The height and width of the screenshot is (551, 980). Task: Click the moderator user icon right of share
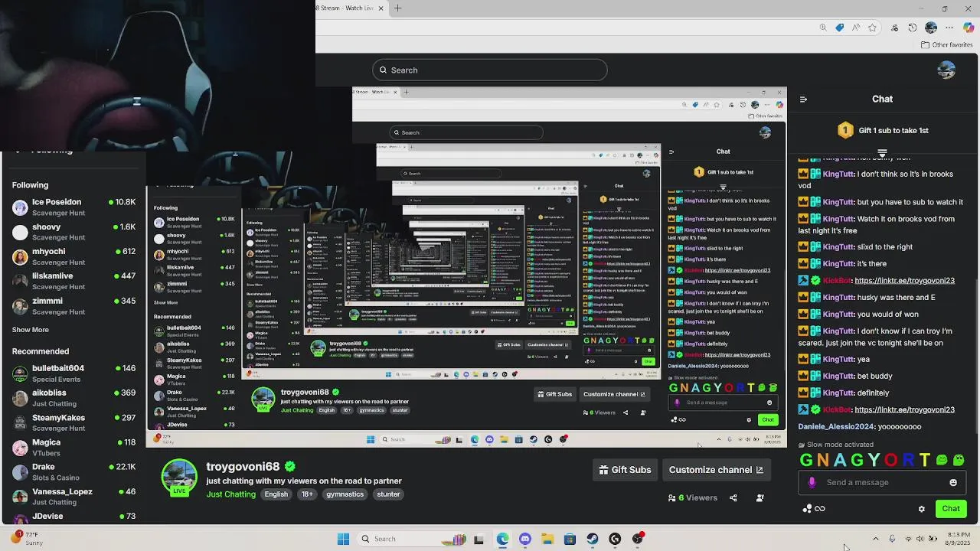tap(760, 497)
